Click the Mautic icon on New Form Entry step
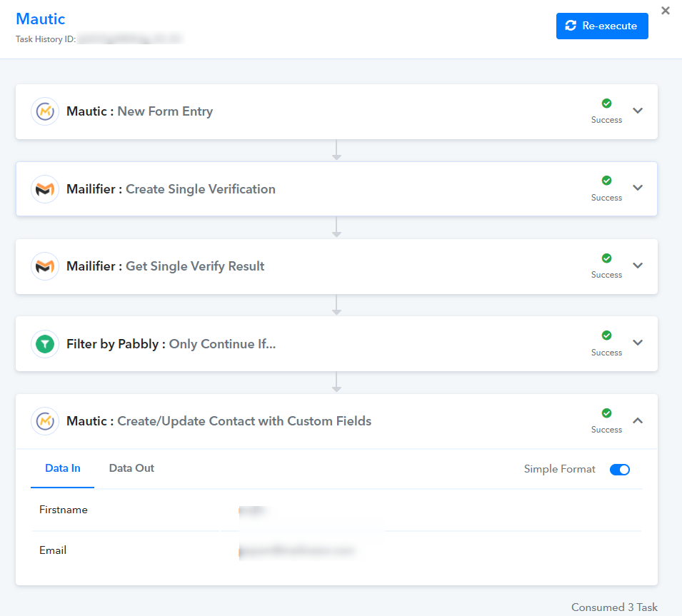This screenshot has height=616, width=682. click(45, 111)
